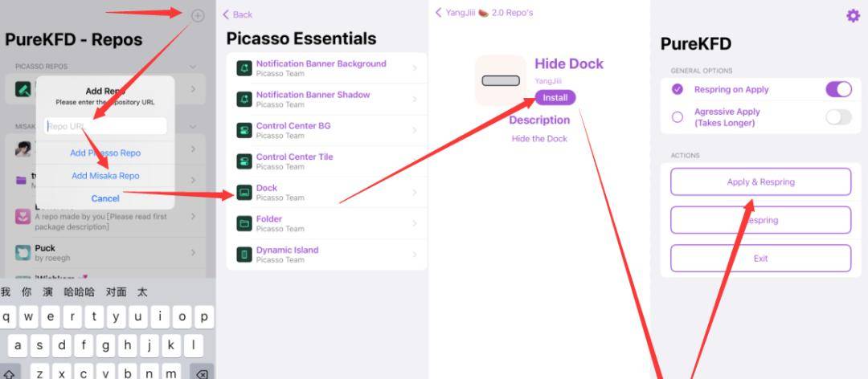Tap the Dock package icon
This screenshot has width=868, height=379.
(244, 193)
